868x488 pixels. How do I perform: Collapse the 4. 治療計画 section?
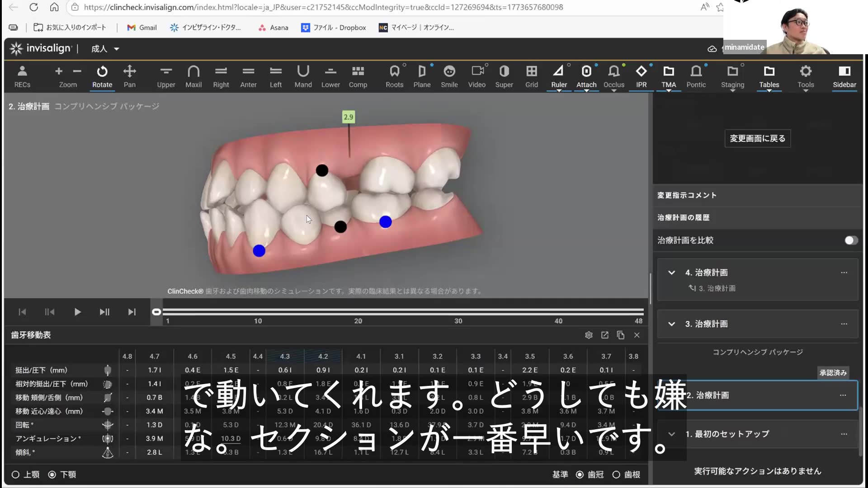(672, 272)
